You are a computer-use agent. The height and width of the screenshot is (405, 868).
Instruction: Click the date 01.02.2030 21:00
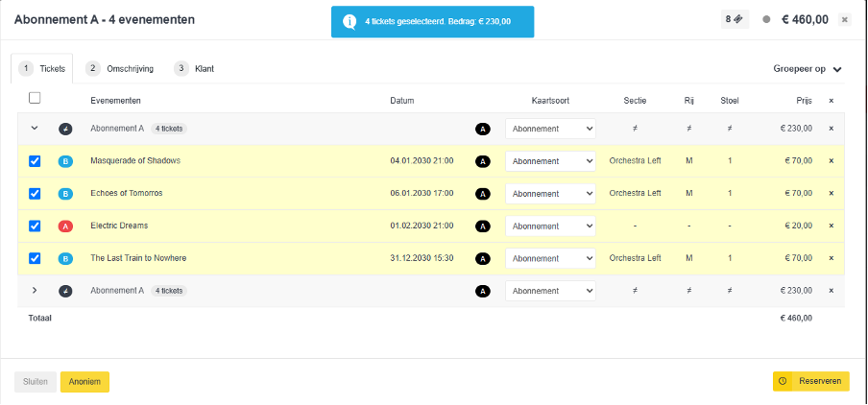422,226
